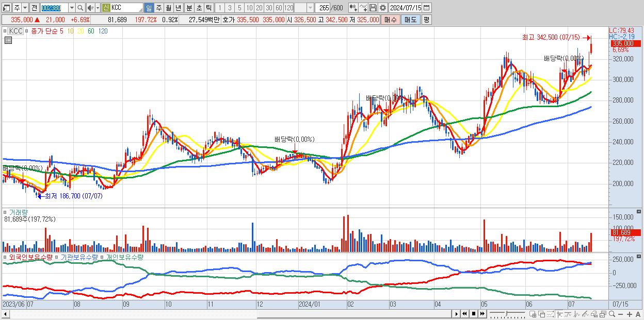Click the line chart add icon
The image size is (644, 320).
click(363, 8)
